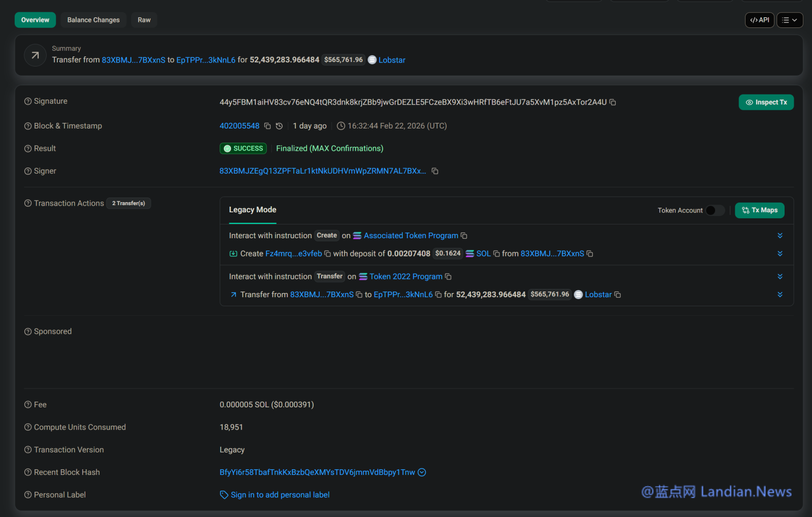812x517 pixels.
Task: Copy the Token 2022 Program address
Action: (448, 277)
